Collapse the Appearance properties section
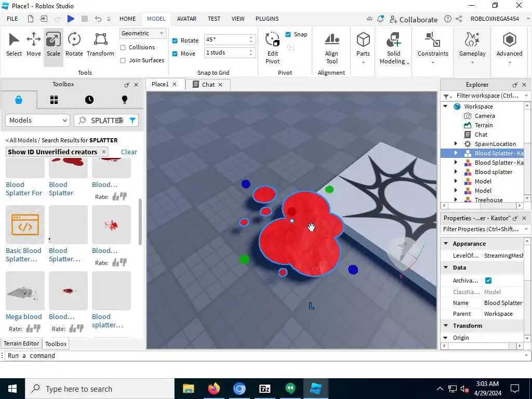The width and height of the screenshot is (532, 399). tap(446, 244)
